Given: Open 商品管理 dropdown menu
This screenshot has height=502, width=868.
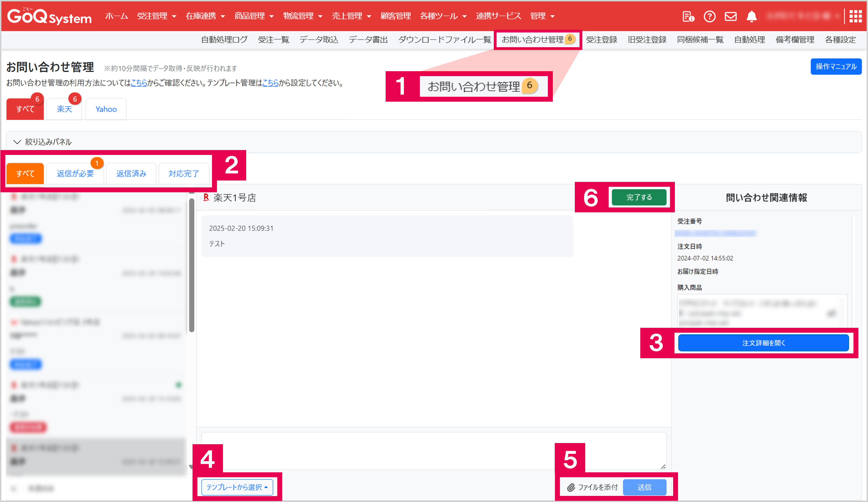Looking at the screenshot, I should click(x=254, y=16).
